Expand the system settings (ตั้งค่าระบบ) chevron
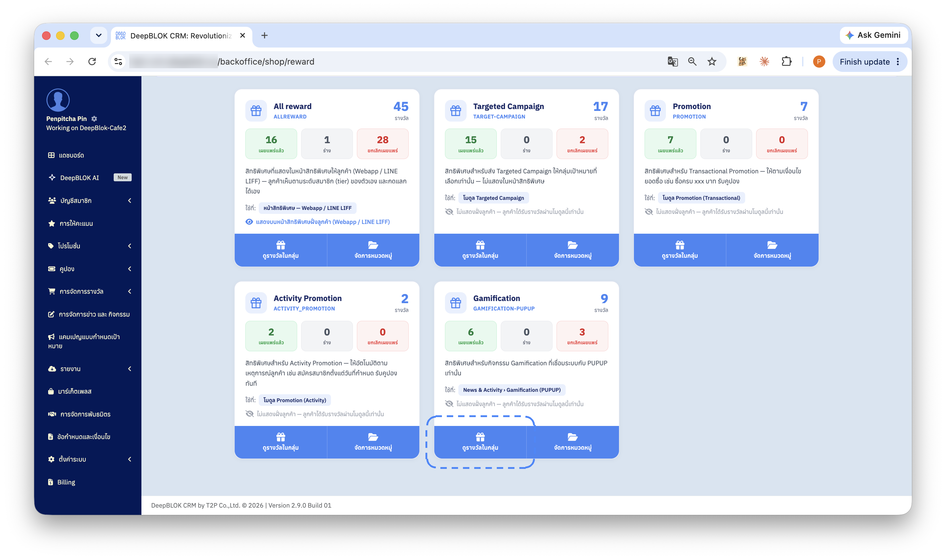Image resolution: width=946 pixels, height=560 pixels. [x=130, y=459]
